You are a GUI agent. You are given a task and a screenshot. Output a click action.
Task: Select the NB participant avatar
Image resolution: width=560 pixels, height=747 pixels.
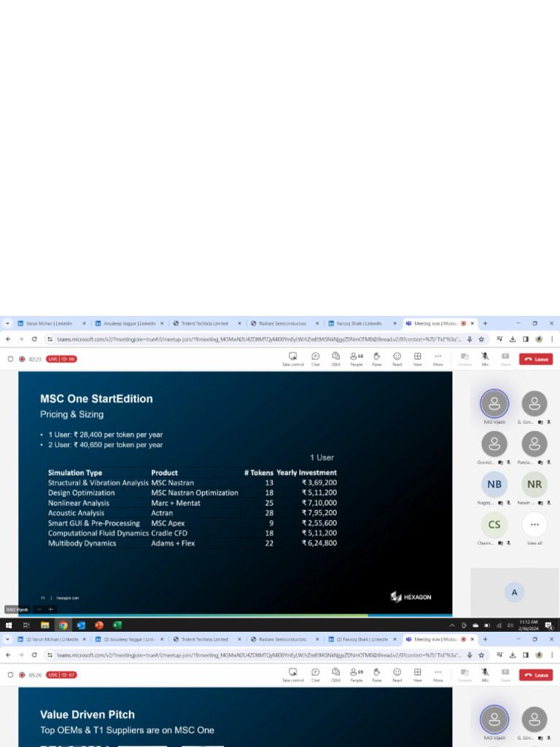tap(494, 484)
